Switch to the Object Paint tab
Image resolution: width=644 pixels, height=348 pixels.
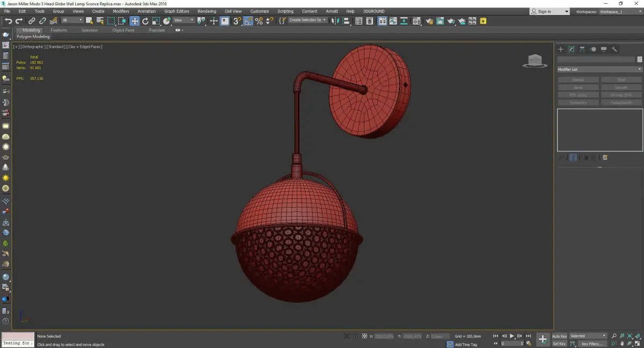123,30
